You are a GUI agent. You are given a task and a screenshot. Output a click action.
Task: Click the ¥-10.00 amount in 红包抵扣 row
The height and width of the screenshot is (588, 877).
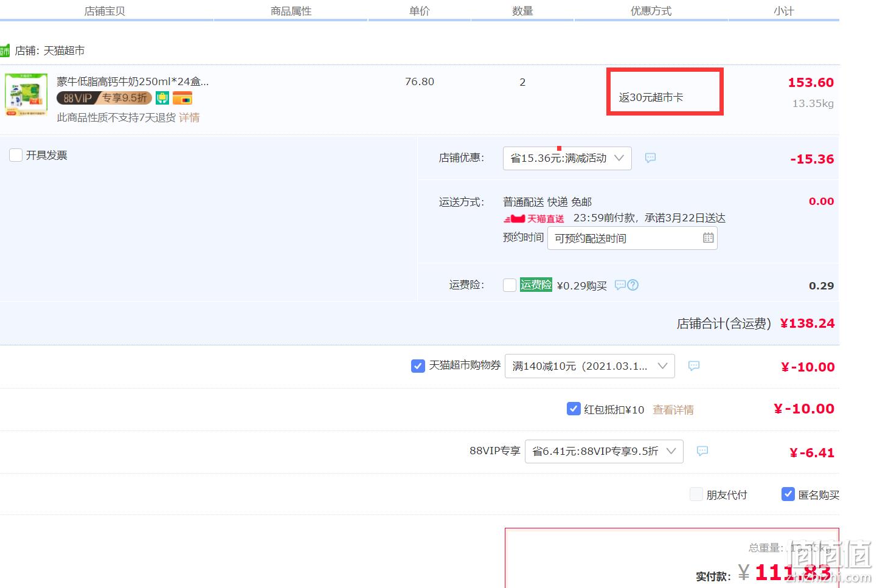[x=804, y=409]
